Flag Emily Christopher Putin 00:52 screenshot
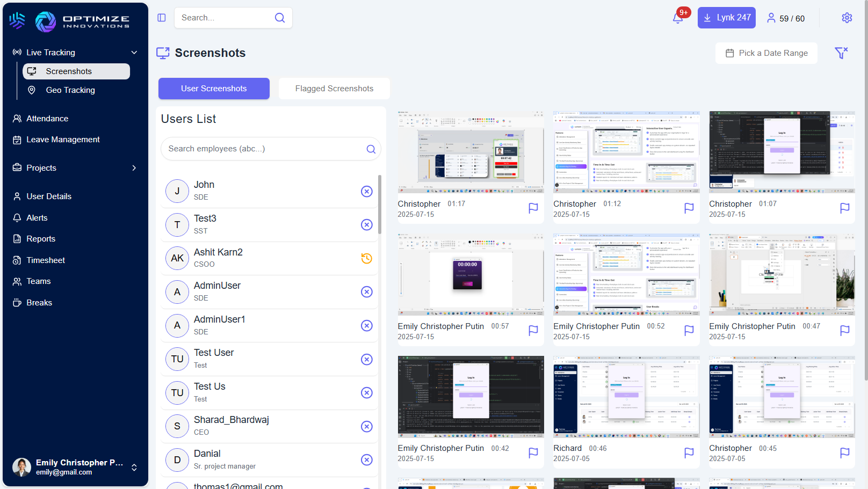Screen dimensions: 868x489 coord(689,331)
